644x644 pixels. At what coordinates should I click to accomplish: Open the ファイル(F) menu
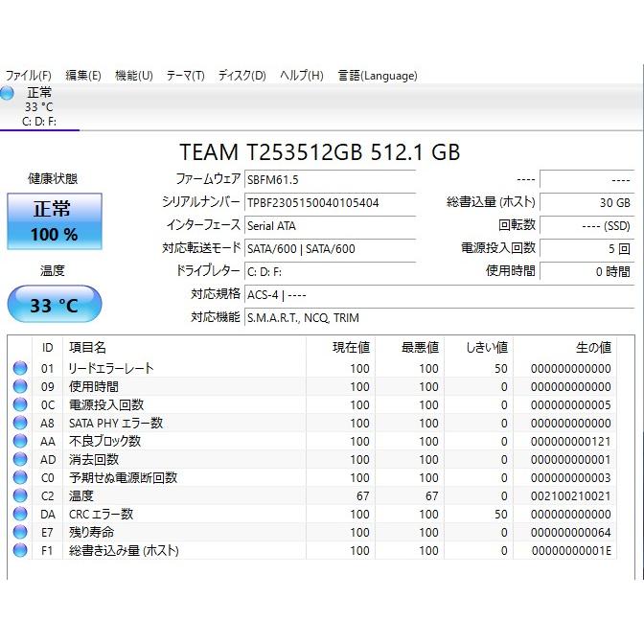tap(29, 76)
